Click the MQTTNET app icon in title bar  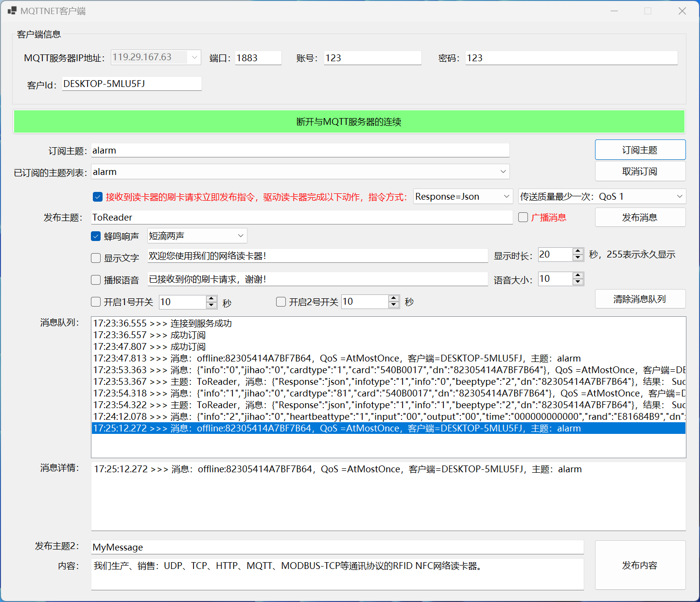pos(12,11)
